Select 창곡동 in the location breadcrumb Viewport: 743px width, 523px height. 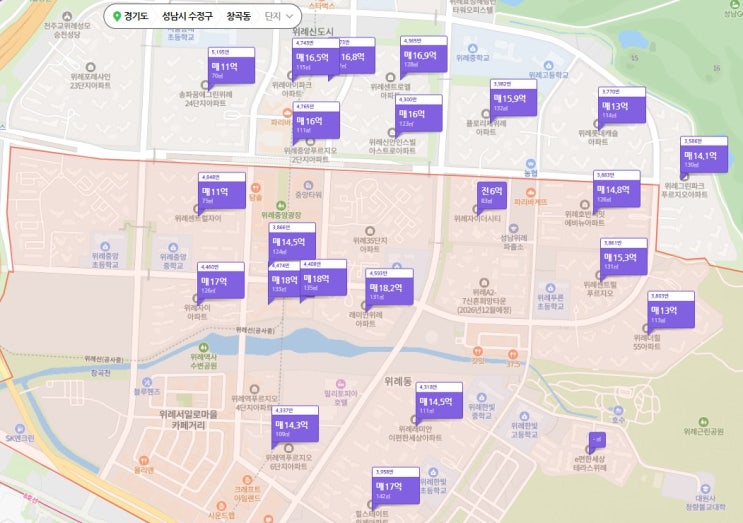[x=238, y=17]
